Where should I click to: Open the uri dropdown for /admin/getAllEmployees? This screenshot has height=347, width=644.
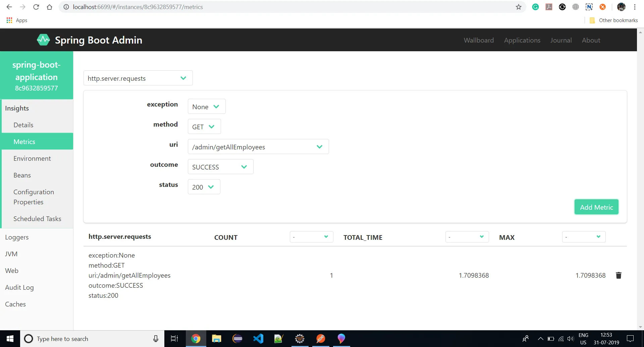[258, 147]
